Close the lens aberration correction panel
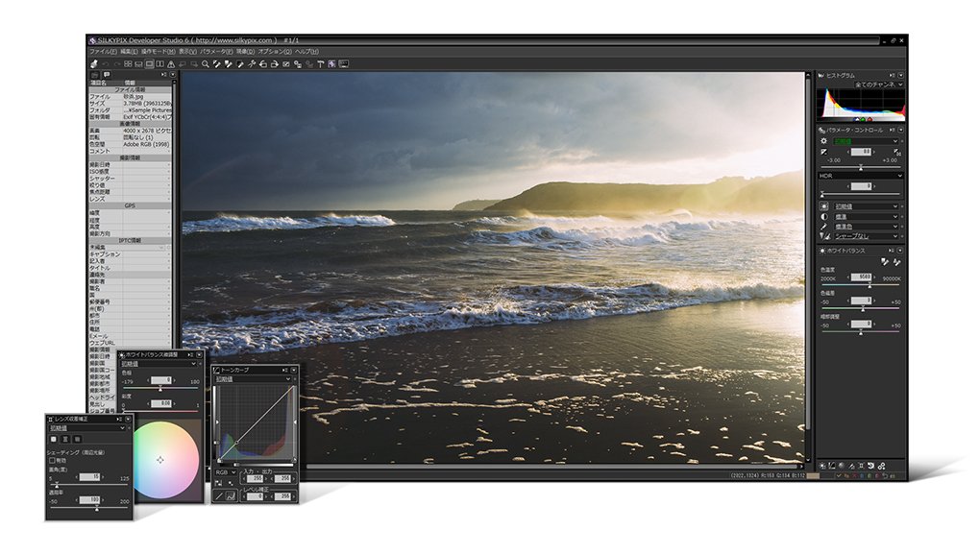The height and width of the screenshot is (554, 980). 128,419
